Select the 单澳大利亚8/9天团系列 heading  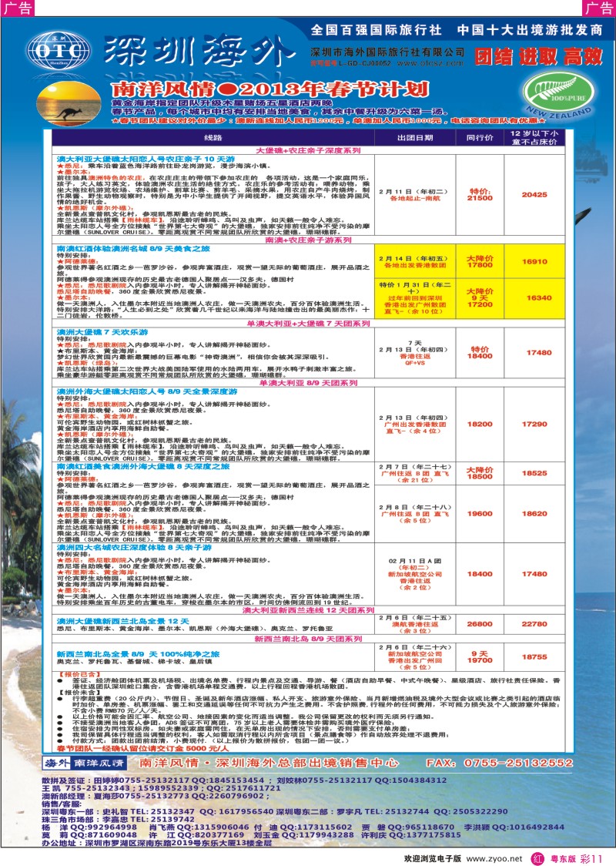point(309,383)
